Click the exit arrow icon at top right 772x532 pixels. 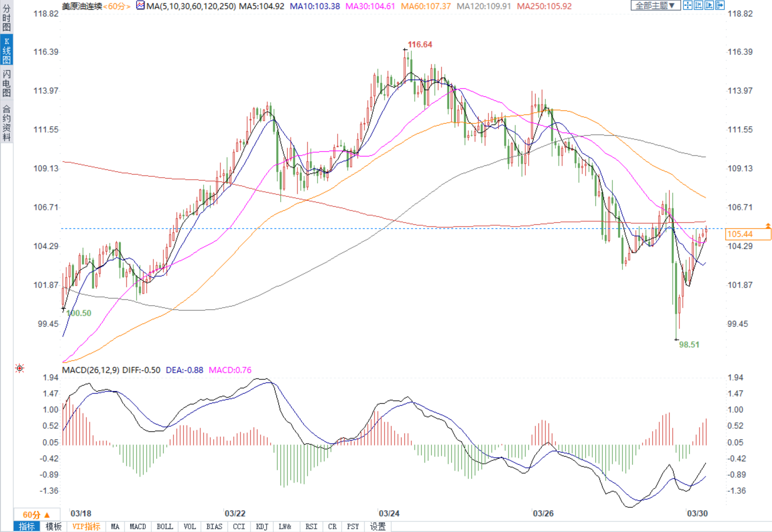click(720, 5)
